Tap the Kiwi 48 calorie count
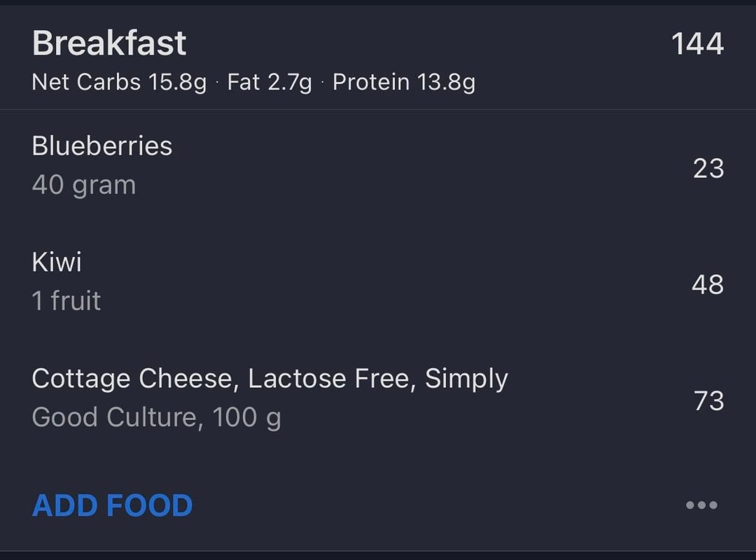Screen dimensions: 756x560 click(x=707, y=285)
